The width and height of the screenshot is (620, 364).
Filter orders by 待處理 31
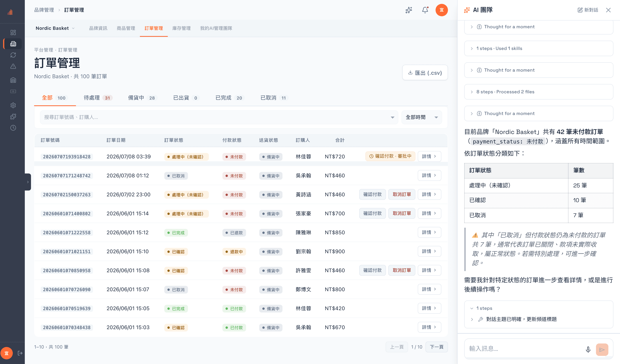pyautogui.click(x=98, y=98)
